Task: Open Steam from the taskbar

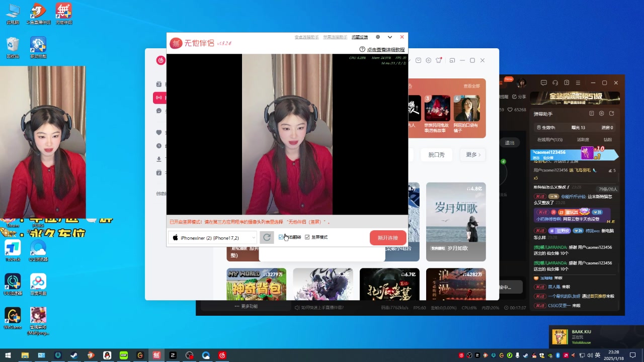Action: pos(74,355)
